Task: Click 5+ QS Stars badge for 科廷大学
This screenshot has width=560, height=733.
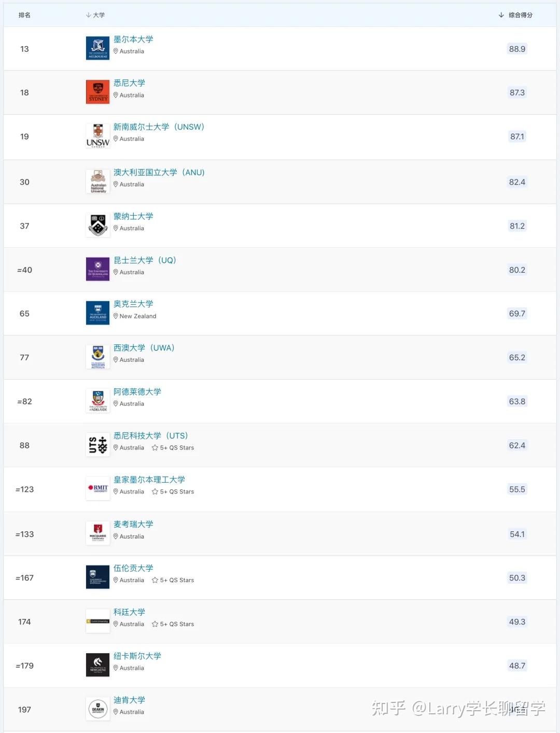Action: 173,624
